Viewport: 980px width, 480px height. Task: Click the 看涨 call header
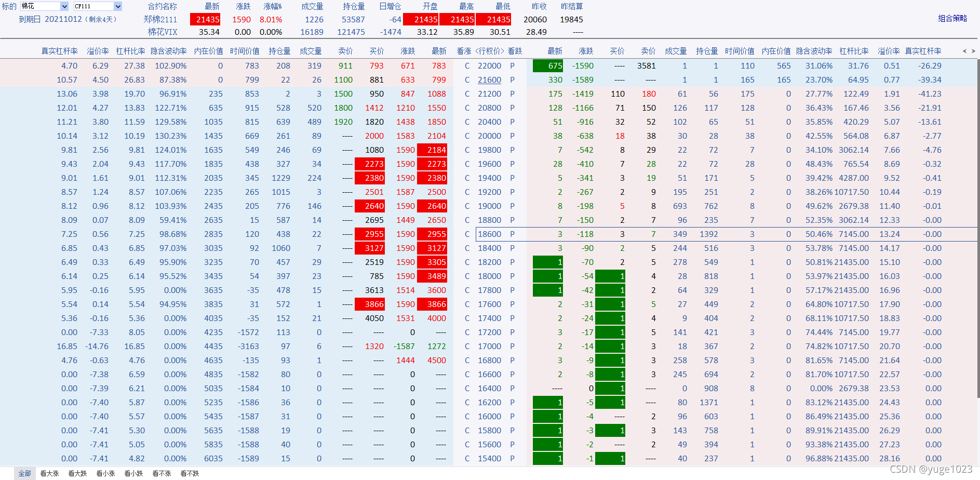(x=464, y=51)
